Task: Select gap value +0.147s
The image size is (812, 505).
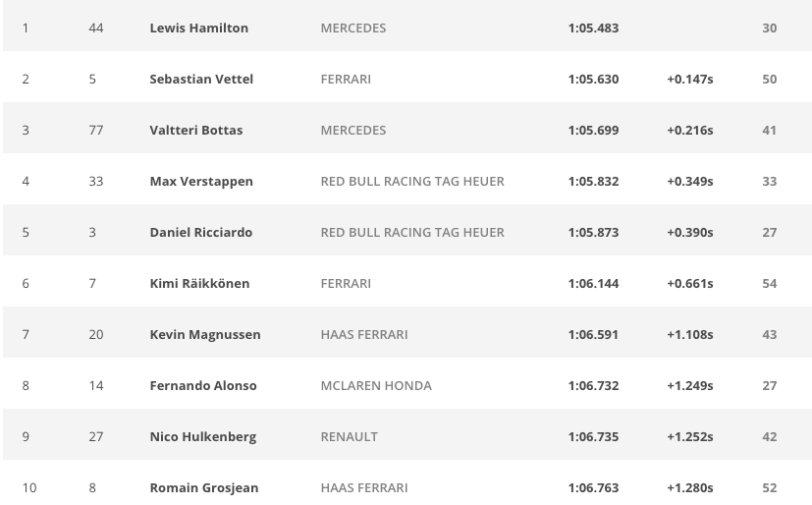Action: 690,80
